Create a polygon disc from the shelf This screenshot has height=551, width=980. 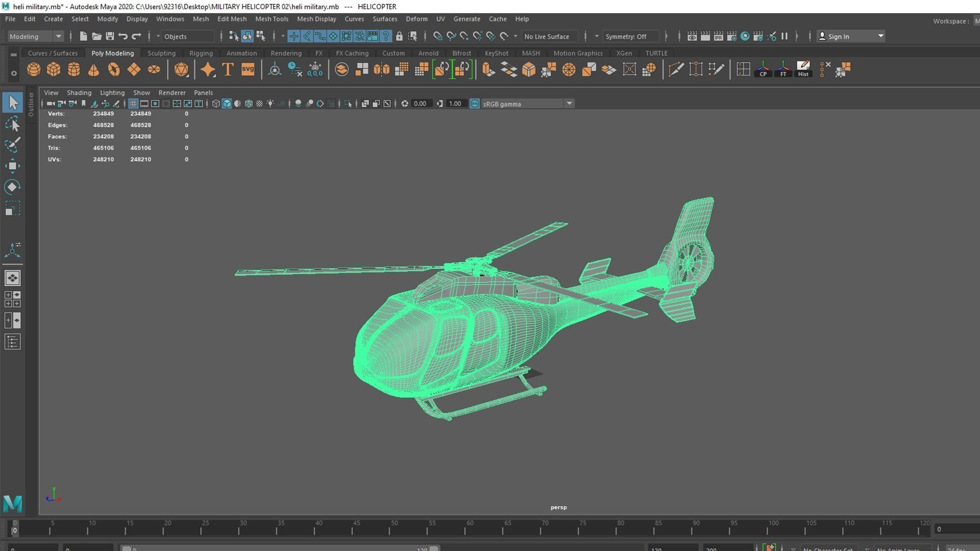click(x=154, y=69)
